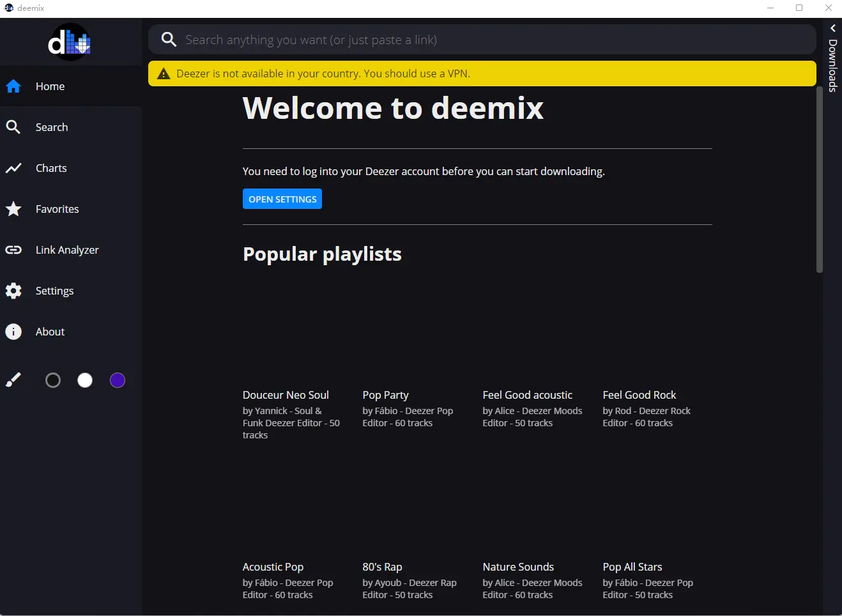Click the deemix logo above the sidebar

(x=70, y=42)
